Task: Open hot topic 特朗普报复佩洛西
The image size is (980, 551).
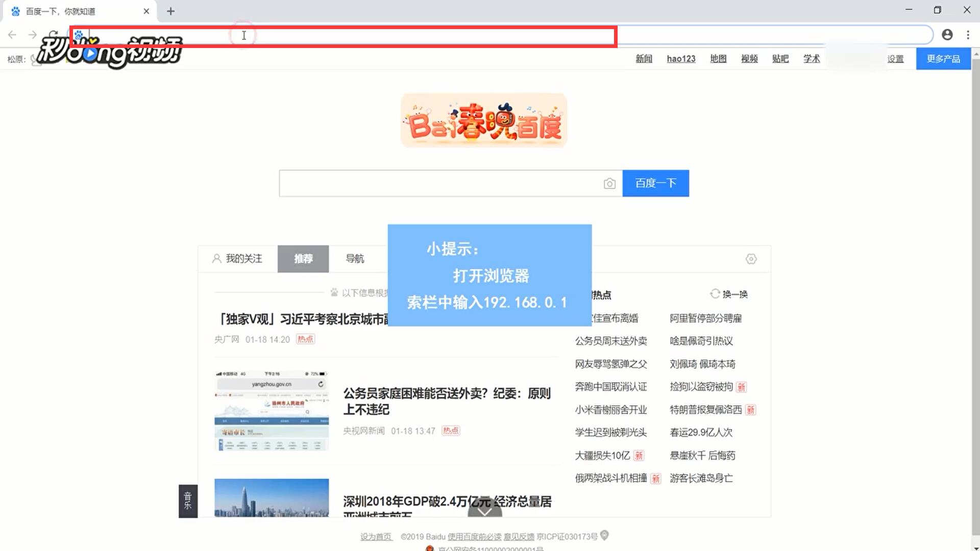Action: click(x=705, y=410)
